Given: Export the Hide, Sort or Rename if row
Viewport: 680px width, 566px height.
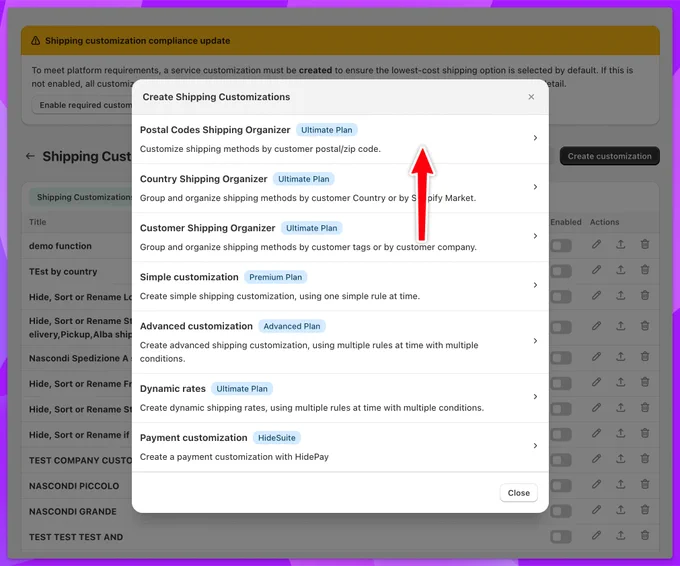Looking at the screenshot, I should pos(621,433).
